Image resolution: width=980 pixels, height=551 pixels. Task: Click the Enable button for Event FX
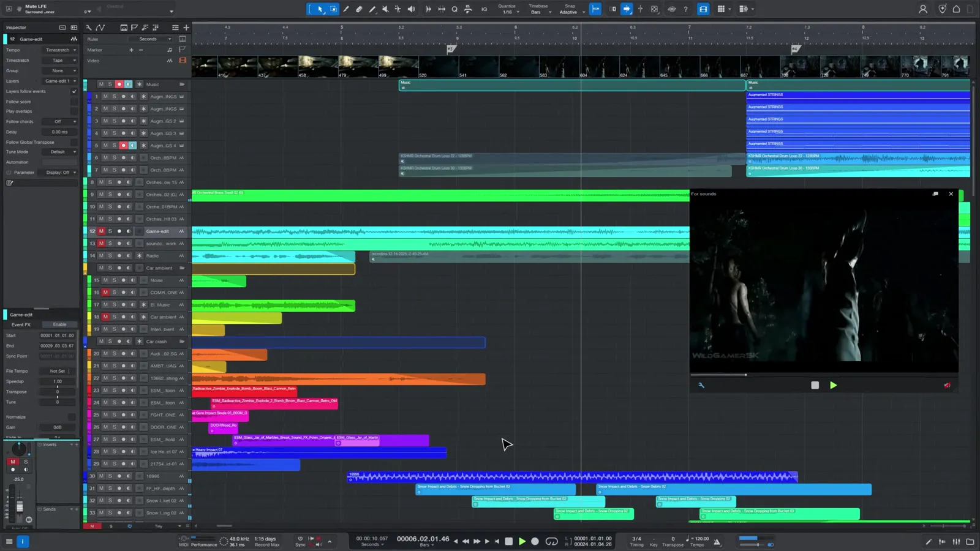click(60, 324)
